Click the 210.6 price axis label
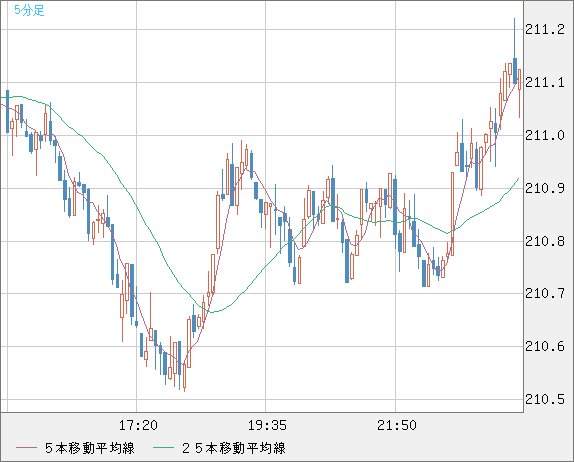Screen dimensions: 574x462 (x=545, y=347)
